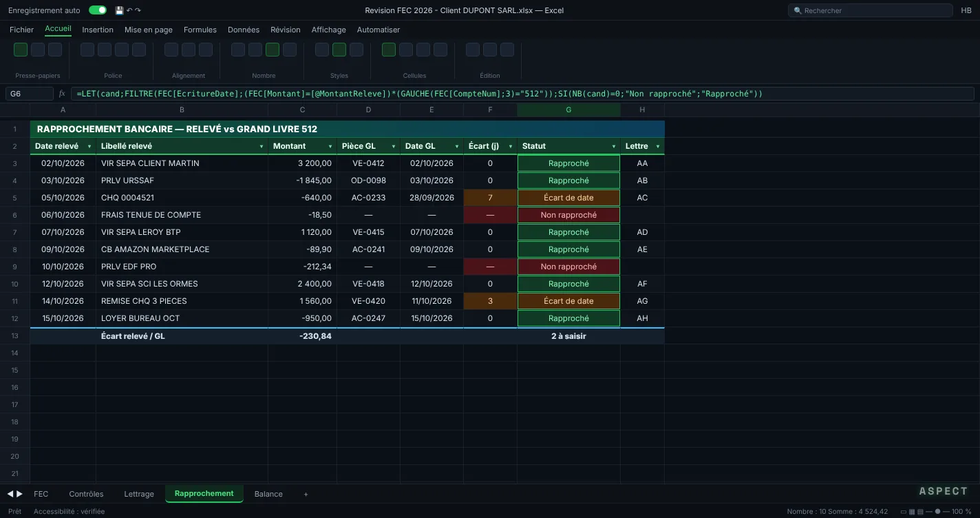The image size is (980, 518).
Task: Open the Libellé relevé filter dropdown
Action: [262, 147]
